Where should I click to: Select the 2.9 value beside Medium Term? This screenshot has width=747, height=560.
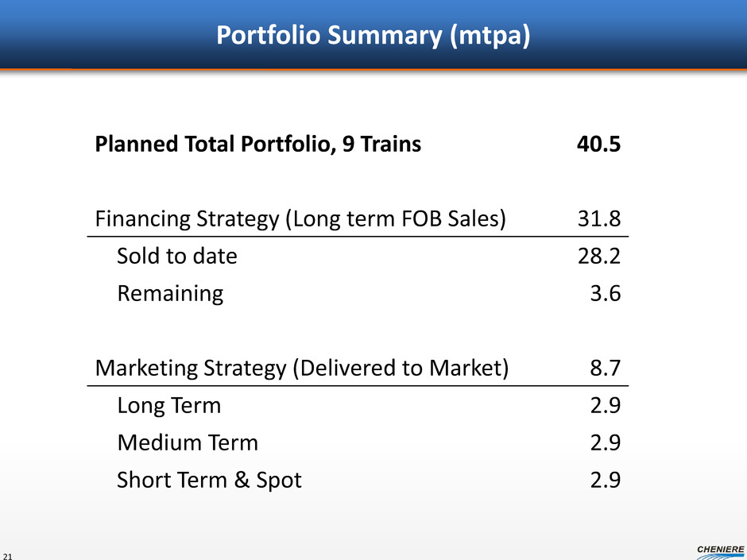point(606,442)
